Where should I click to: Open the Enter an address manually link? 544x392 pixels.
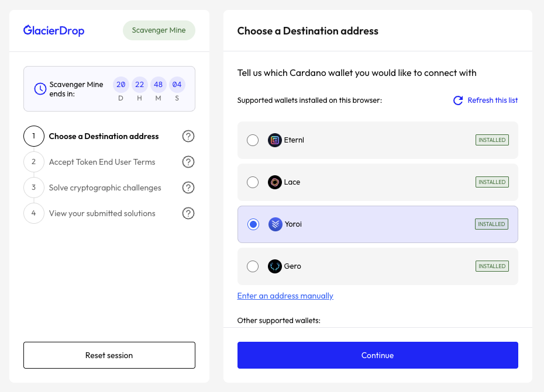coord(285,296)
